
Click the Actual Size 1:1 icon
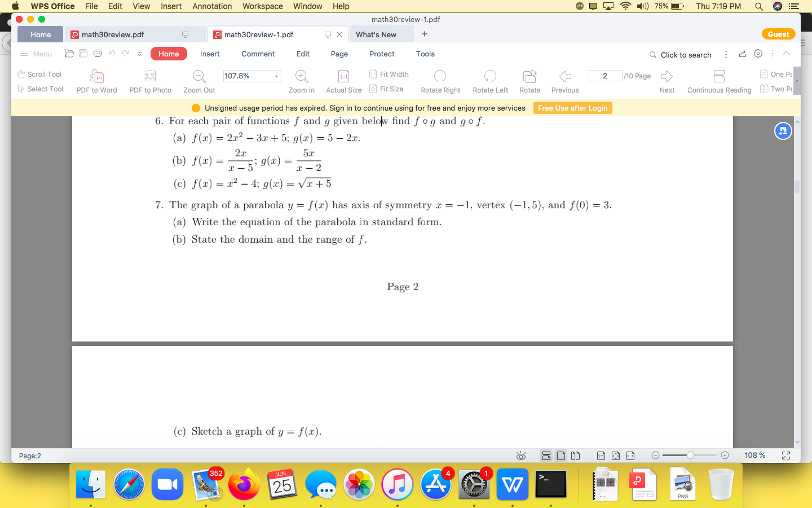click(343, 76)
